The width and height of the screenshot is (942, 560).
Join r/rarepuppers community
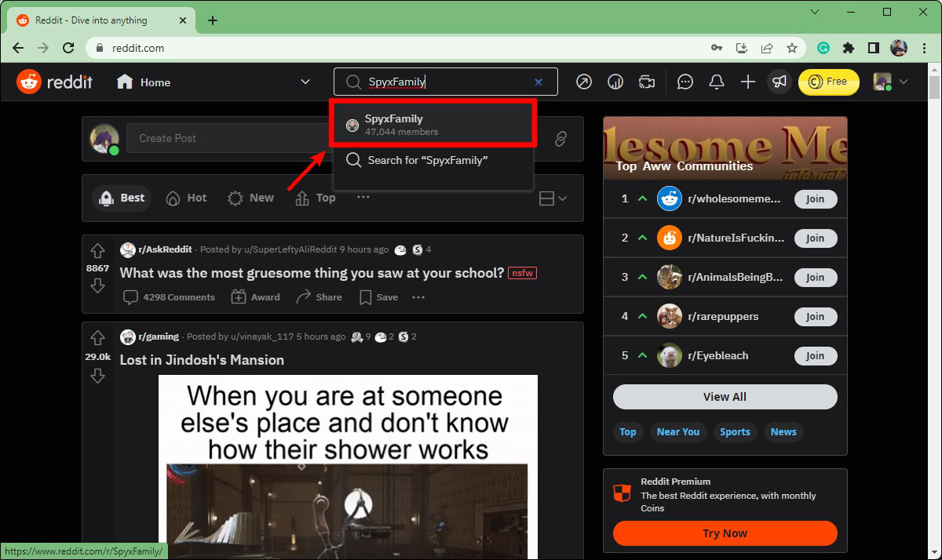tap(815, 317)
